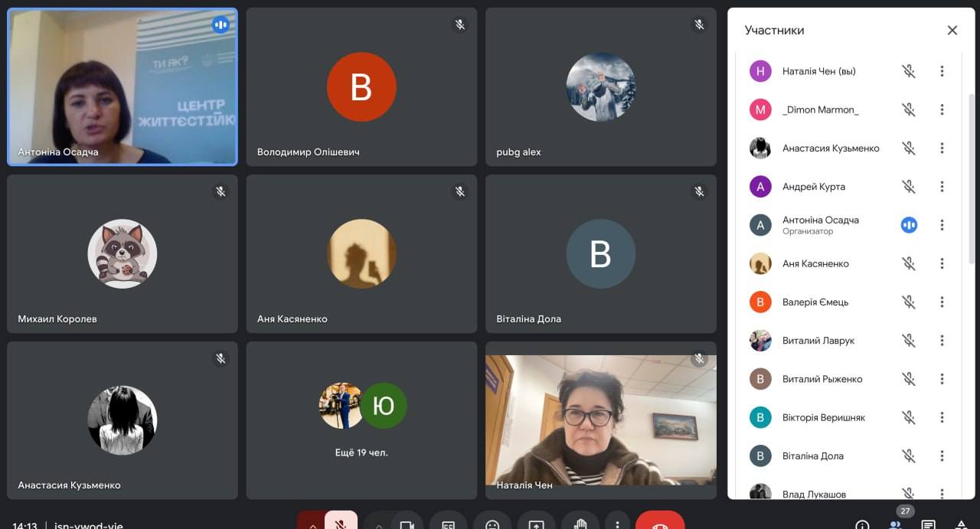Mute icon next to Андрей Курта
980x529 pixels.
point(909,187)
